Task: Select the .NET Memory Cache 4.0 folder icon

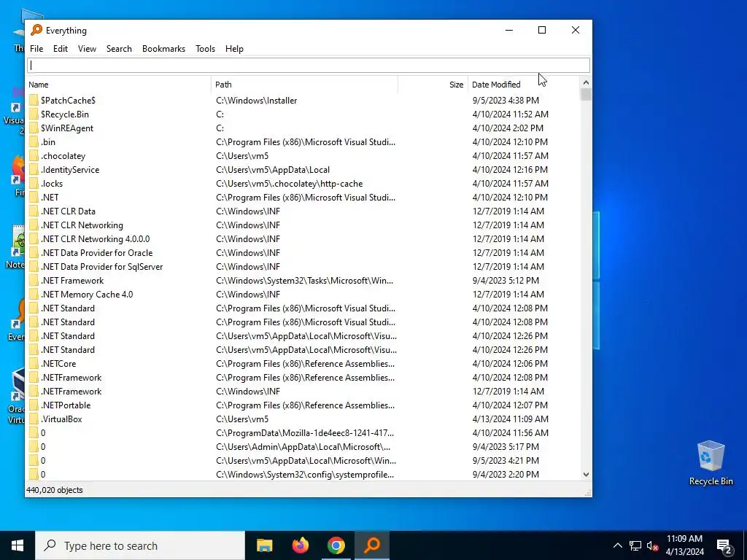Action: [x=34, y=294]
